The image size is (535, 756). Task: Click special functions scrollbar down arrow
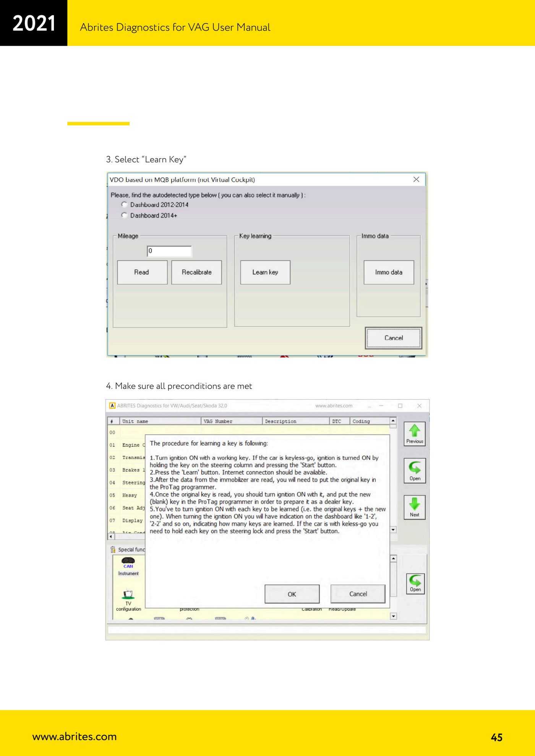click(x=394, y=616)
